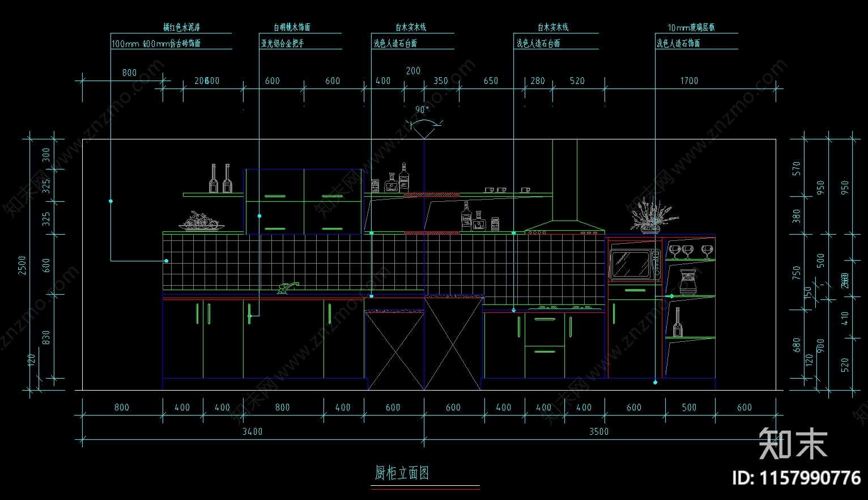
Task: Click the annotation 10mm玻璃层板
Action: pyautogui.click(x=691, y=27)
